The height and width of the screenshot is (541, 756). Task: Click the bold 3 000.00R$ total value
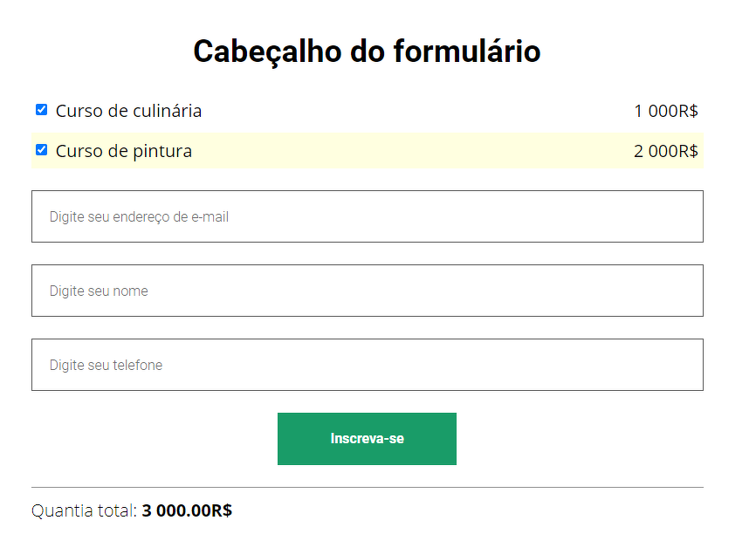point(187,510)
